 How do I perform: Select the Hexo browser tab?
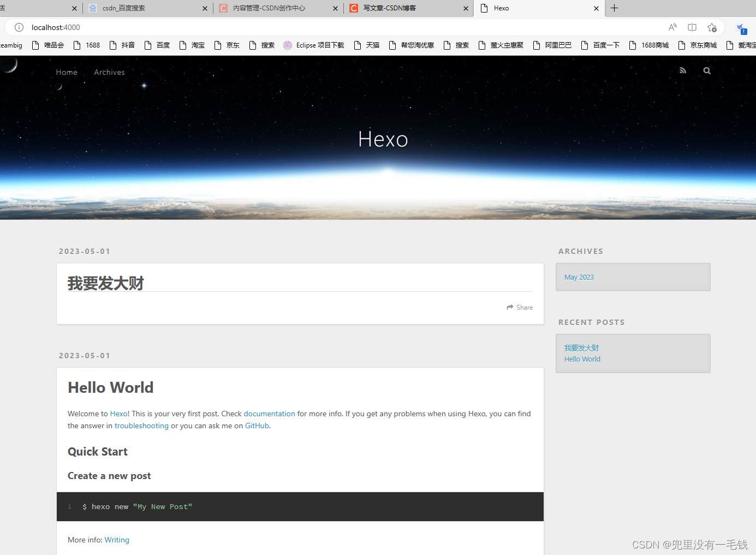coord(539,8)
